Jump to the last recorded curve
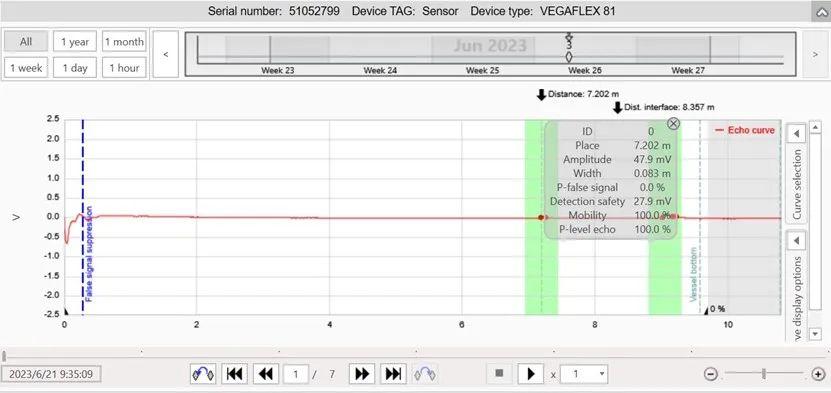Screen dimensions: 831x393 pyautogui.click(x=393, y=374)
